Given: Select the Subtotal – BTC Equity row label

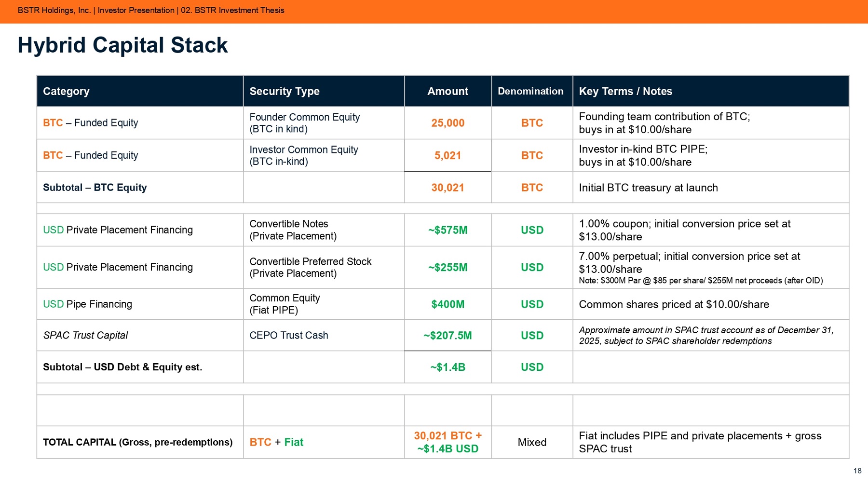Looking at the screenshot, I should tap(95, 188).
